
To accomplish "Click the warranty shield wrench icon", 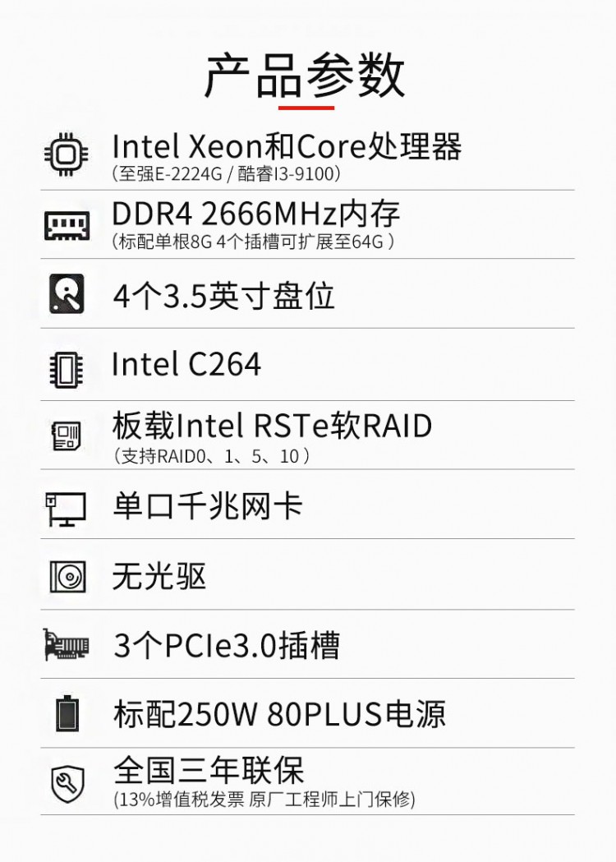I will click(67, 783).
